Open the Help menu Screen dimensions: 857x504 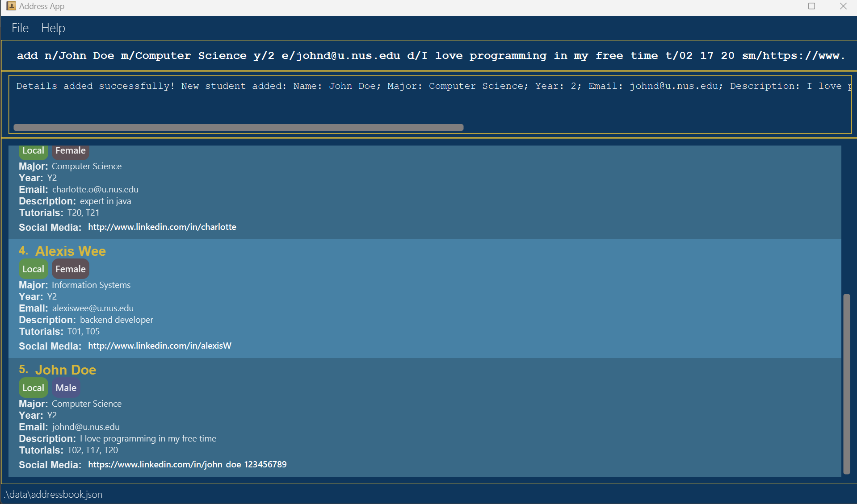53,28
